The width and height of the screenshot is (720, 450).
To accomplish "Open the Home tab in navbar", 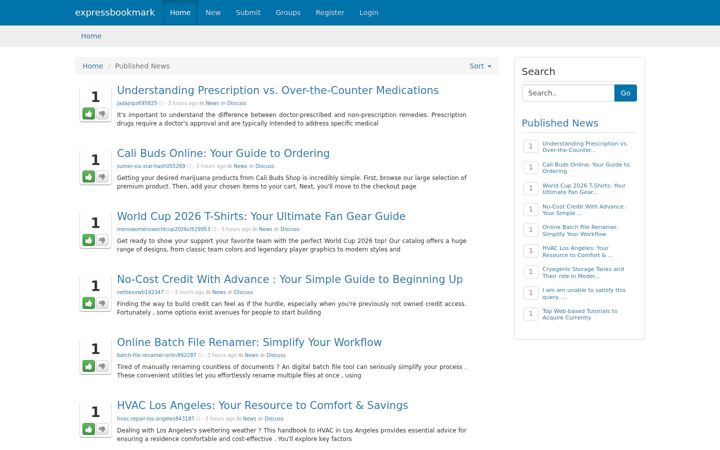I will [x=180, y=12].
